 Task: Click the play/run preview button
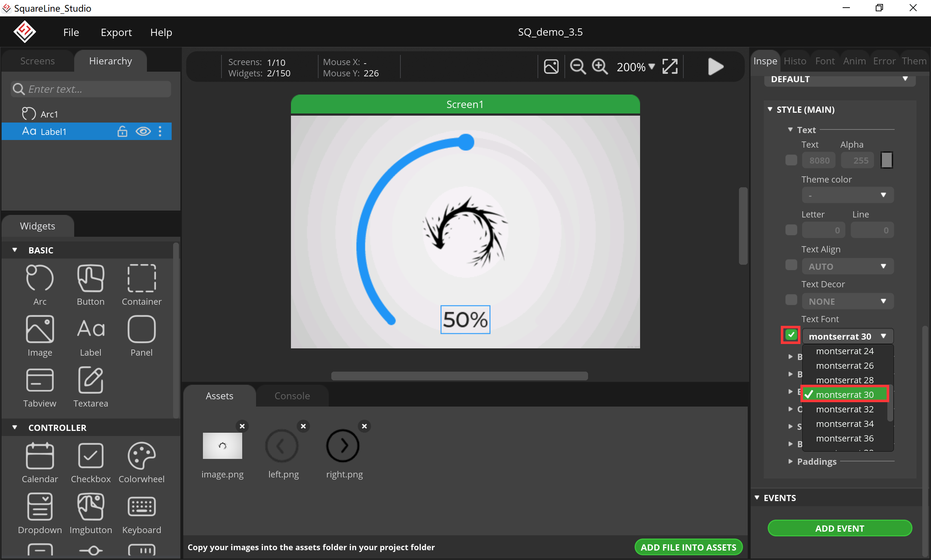point(715,67)
